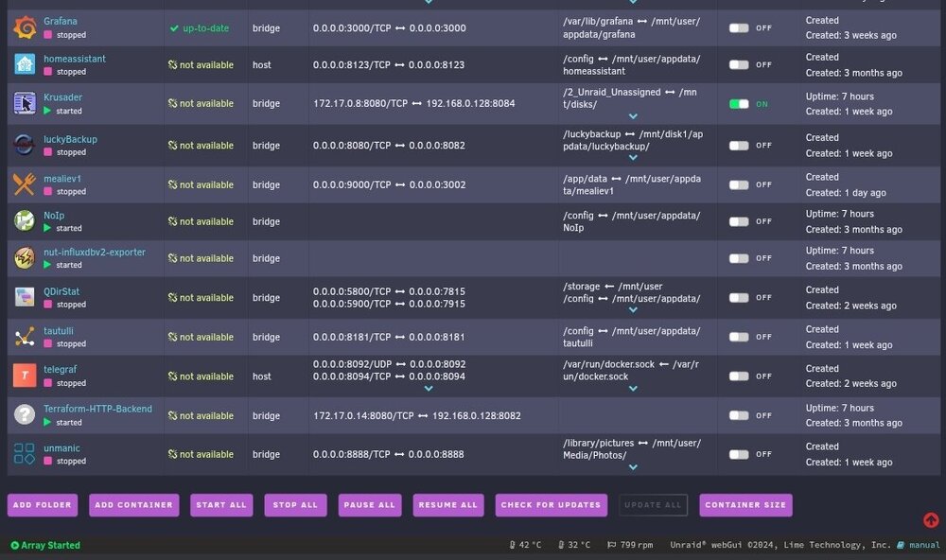Toggle homeassistant autostart switch
Viewport: 946px width, 560px height.
(739, 64)
